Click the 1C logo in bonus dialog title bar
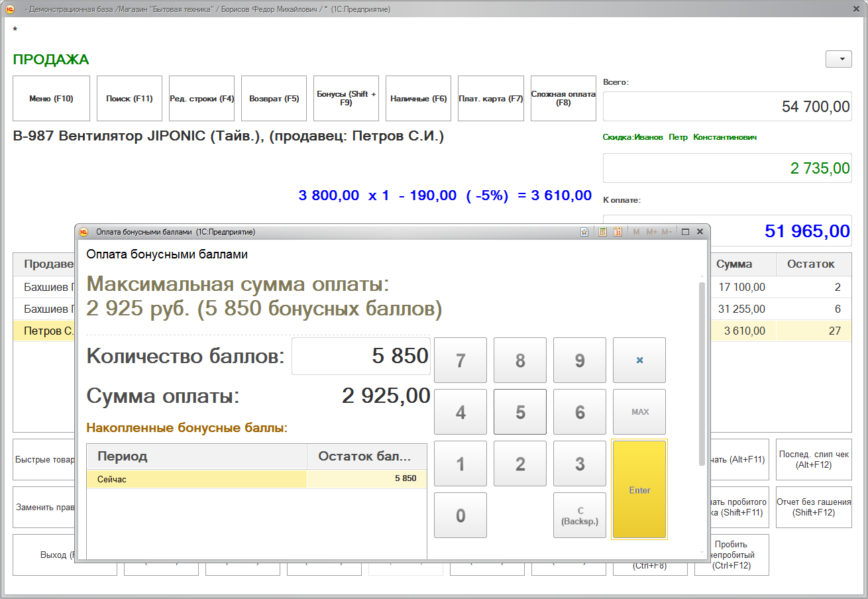Viewport: 868px width, 599px height. coord(83,232)
